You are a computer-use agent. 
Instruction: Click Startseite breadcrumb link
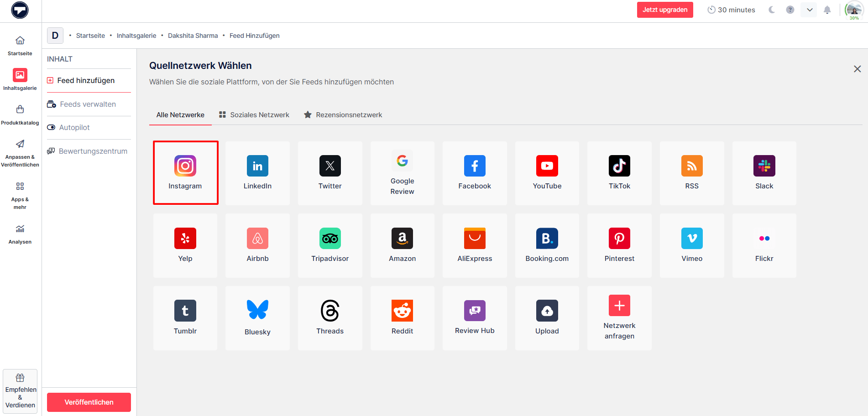90,36
